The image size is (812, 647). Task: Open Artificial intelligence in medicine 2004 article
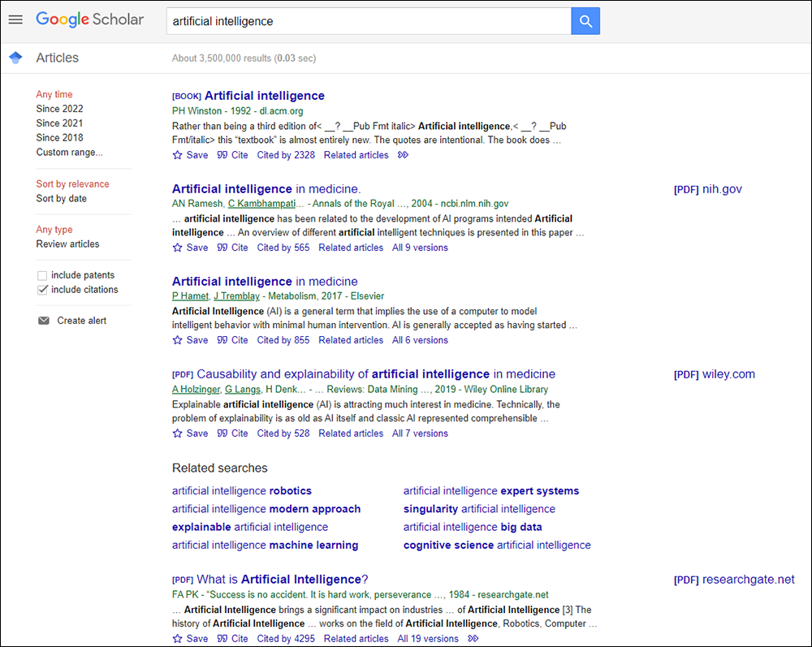coord(266,189)
